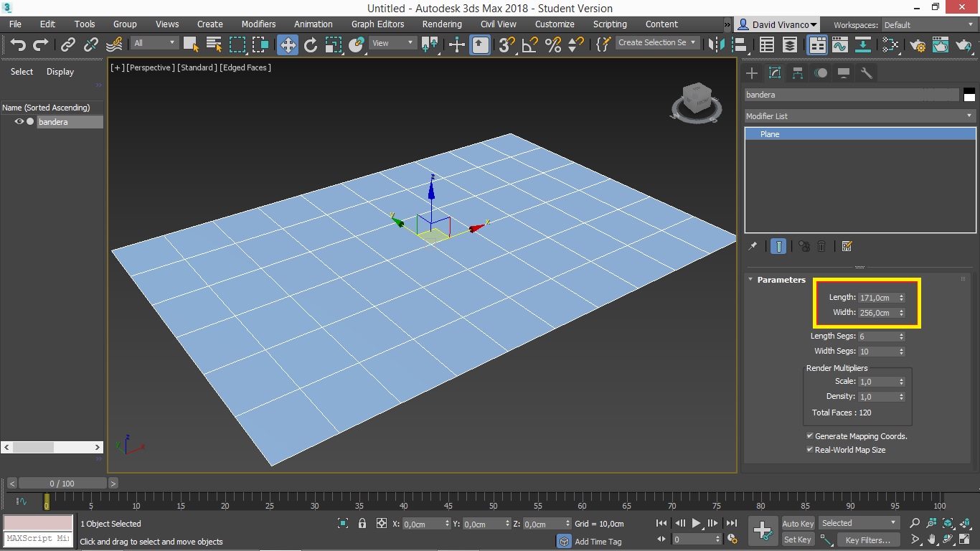Open the Schematic View icon
Image resolution: width=980 pixels, height=551 pixels.
tap(863, 44)
